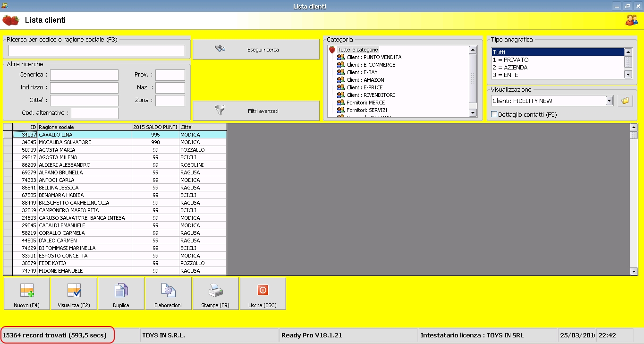Select Fornitori: SERVIZI category
This screenshot has width=644, height=344.
tap(367, 110)
